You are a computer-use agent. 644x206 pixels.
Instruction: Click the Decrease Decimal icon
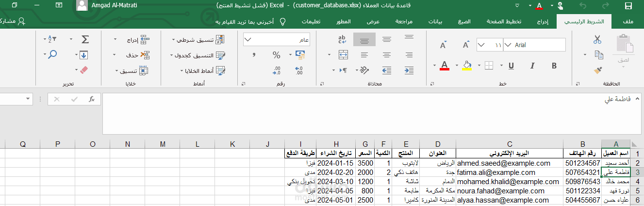coord(276,70)
